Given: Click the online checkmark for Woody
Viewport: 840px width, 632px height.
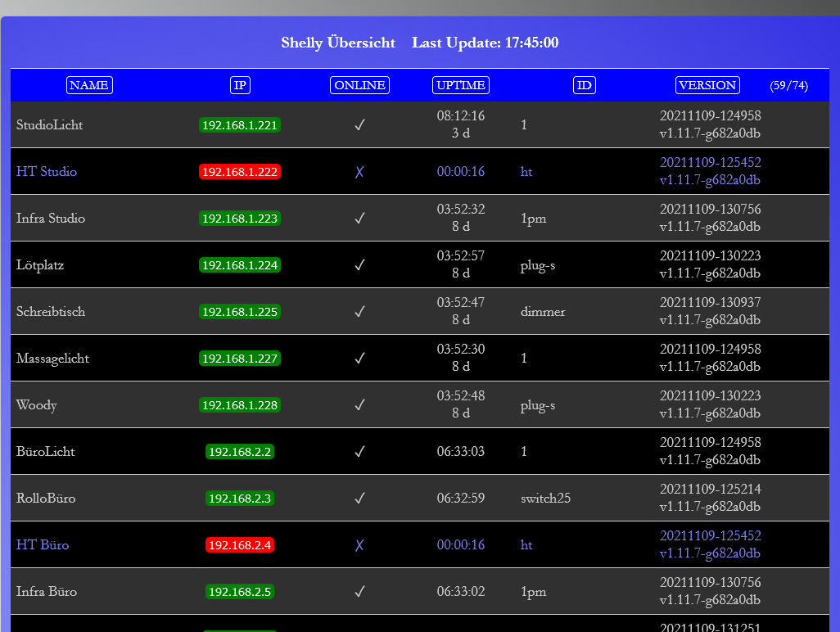Looking at the screenshot, I should click(359, 404).
